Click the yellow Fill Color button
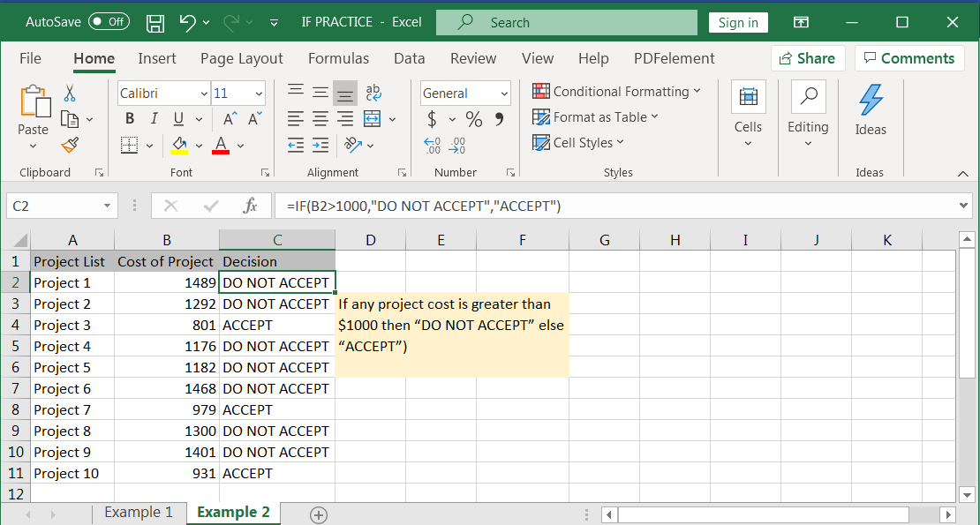Image resolution: width=980 pixels, height=525 pixels. (179, 146)
